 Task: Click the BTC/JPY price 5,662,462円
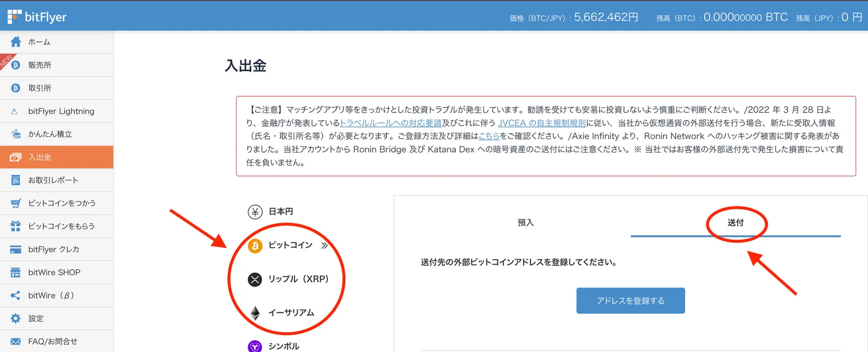606,17
